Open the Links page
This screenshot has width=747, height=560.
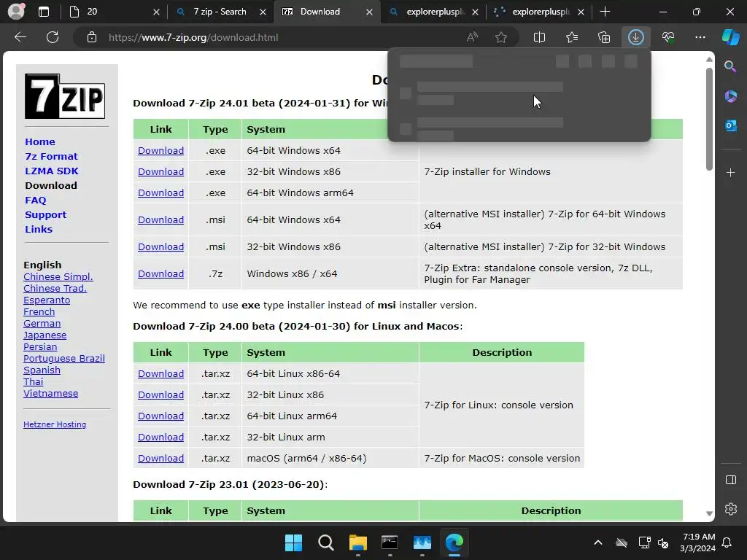click(x=39, y=229)
